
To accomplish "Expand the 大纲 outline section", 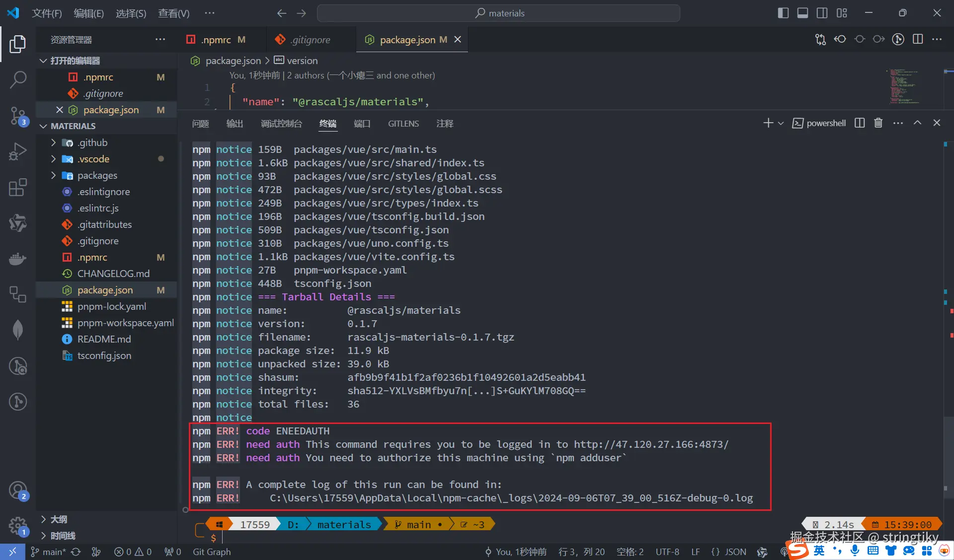I will point(59,519).
